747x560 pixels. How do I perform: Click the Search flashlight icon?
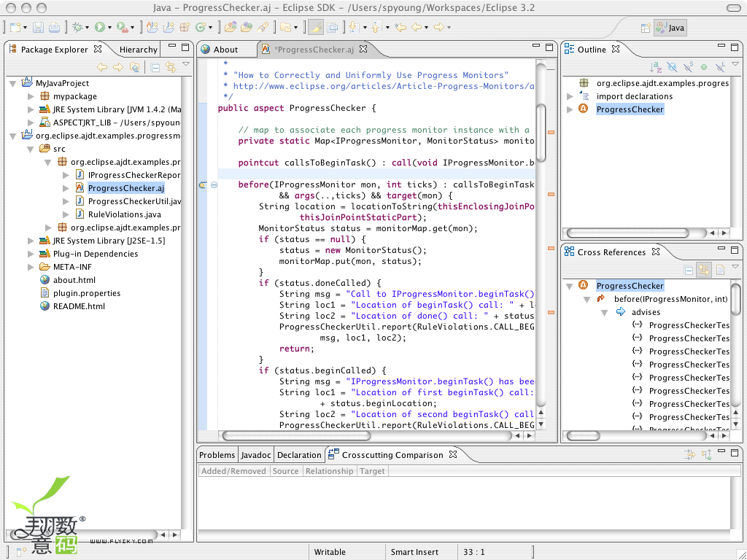coord(263,28)
